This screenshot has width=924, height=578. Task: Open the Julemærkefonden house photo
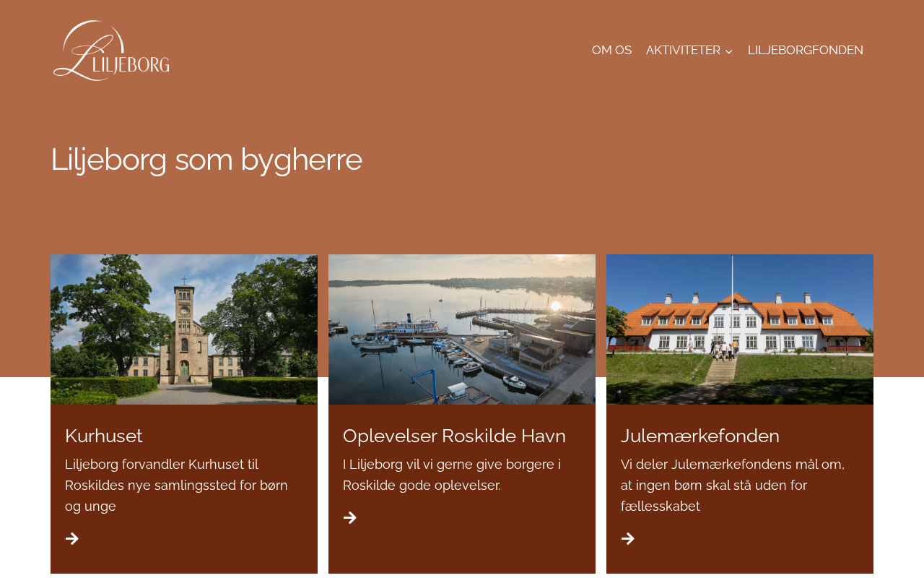click(740, 329)
